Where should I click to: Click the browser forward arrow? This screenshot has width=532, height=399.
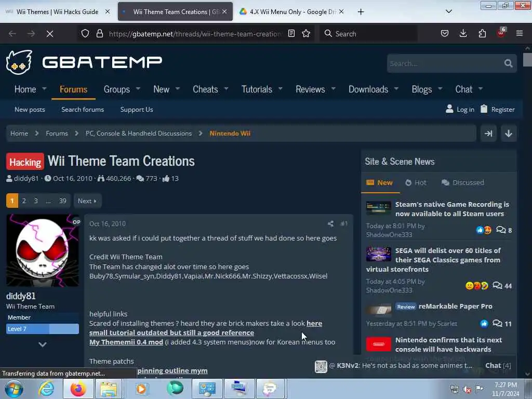(31, 34)
